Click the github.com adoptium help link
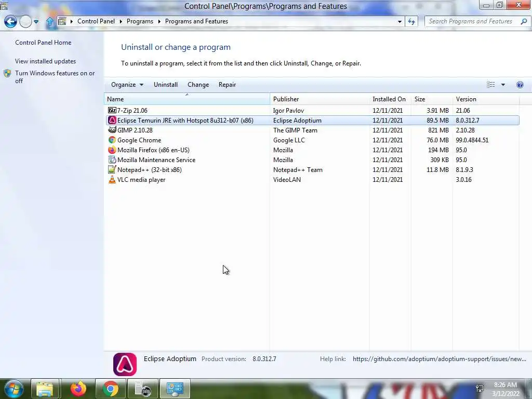Image resolution: width=532 pixels, height=399 pixels. (440, 358)
